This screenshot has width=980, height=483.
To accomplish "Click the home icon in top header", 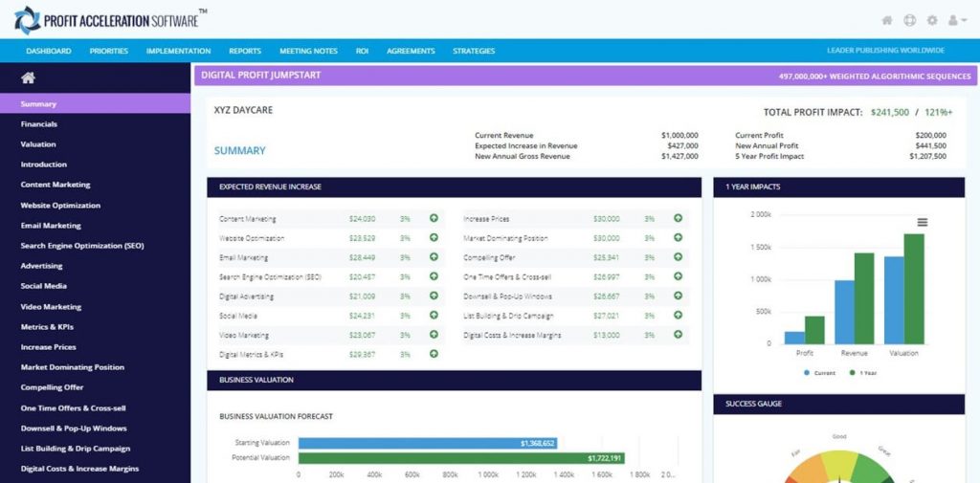I will 887,20.
